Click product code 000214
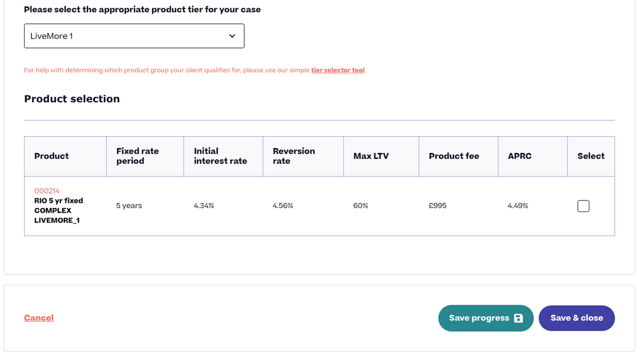Viewport: 644px width, 362px height. 47,191
